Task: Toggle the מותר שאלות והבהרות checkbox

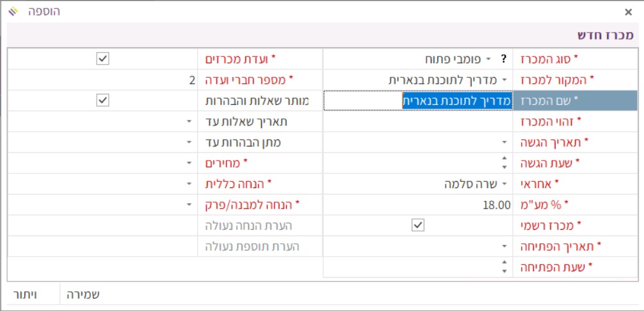Action: point(102,100)
